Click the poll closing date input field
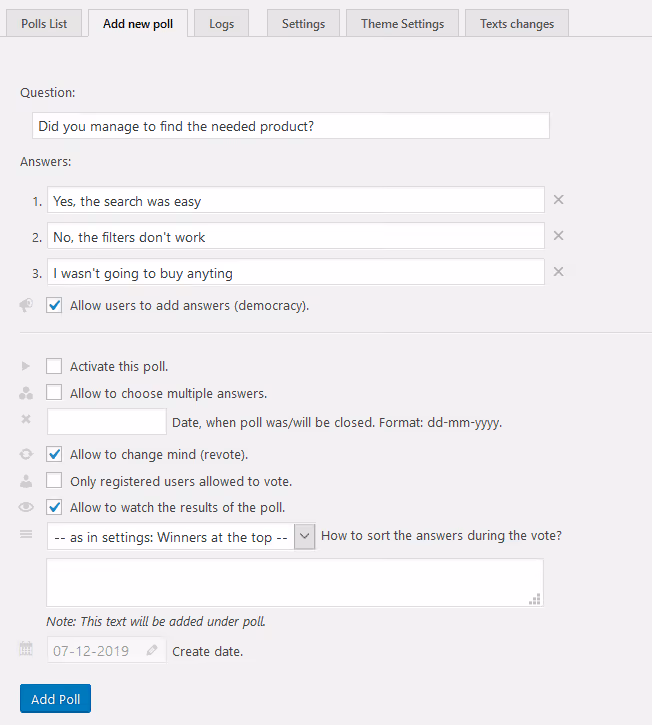652x725 pixels. point(107,421)
